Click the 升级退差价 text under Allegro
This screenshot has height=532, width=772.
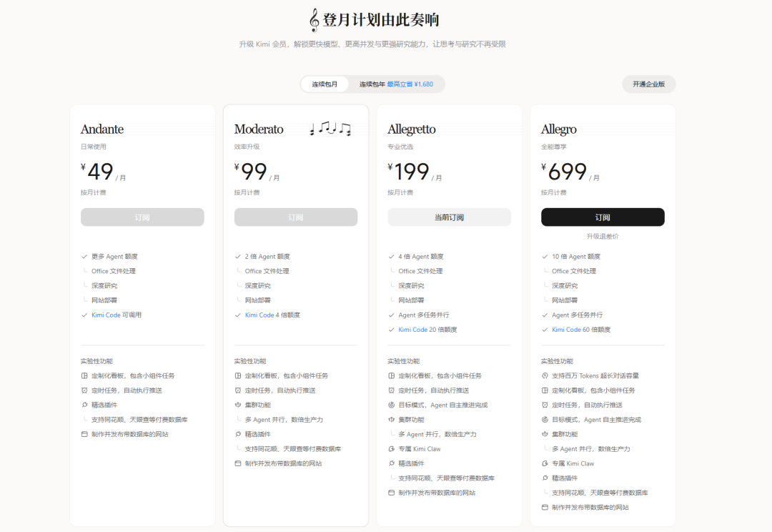pyautogui.click(x=603, y=237)
